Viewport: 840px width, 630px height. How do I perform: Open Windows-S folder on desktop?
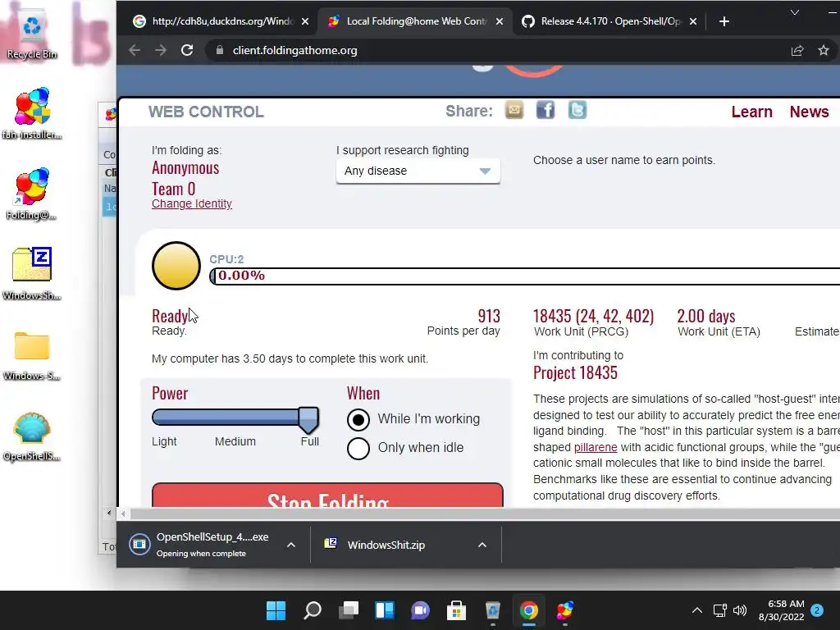point(32,355)
